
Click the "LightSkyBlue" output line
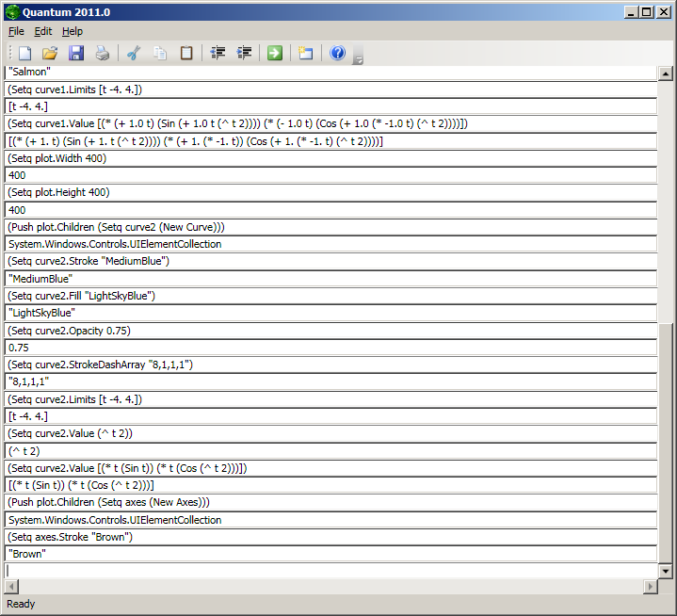(330, 313)
